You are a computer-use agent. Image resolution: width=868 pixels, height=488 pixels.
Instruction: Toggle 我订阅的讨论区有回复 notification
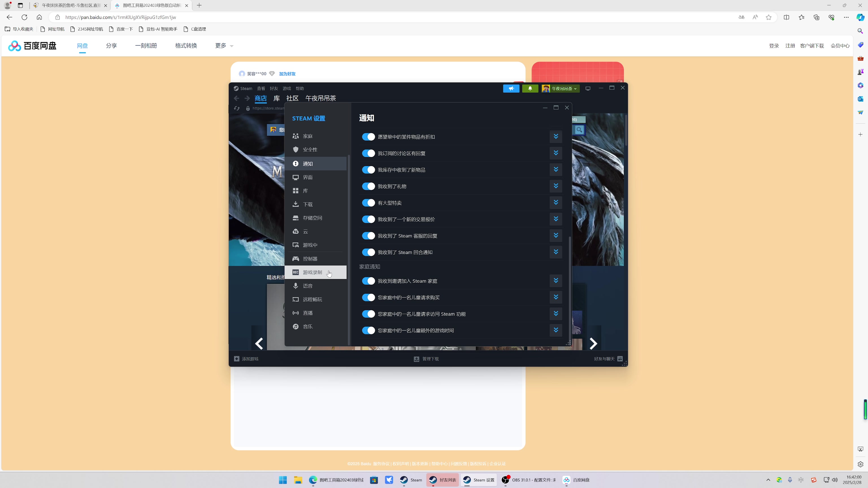click(368, 153)
